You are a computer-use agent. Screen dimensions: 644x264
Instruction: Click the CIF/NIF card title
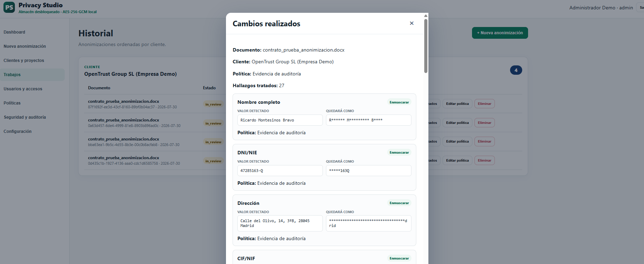[x=246, y=258]
